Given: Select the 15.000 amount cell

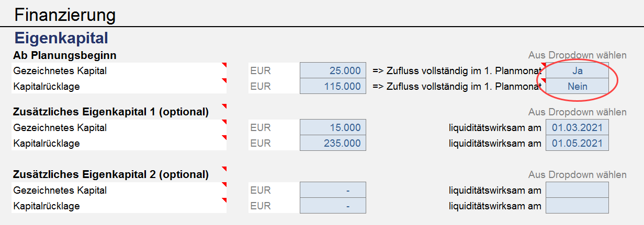Looking at the screenshot, I should pyautogui.click(x=333, y=127).
